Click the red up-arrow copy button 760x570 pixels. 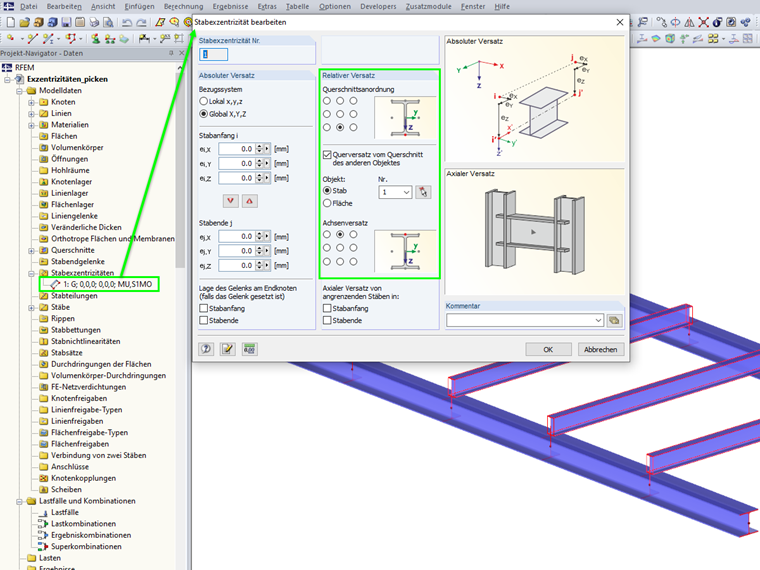click(250, 201)
